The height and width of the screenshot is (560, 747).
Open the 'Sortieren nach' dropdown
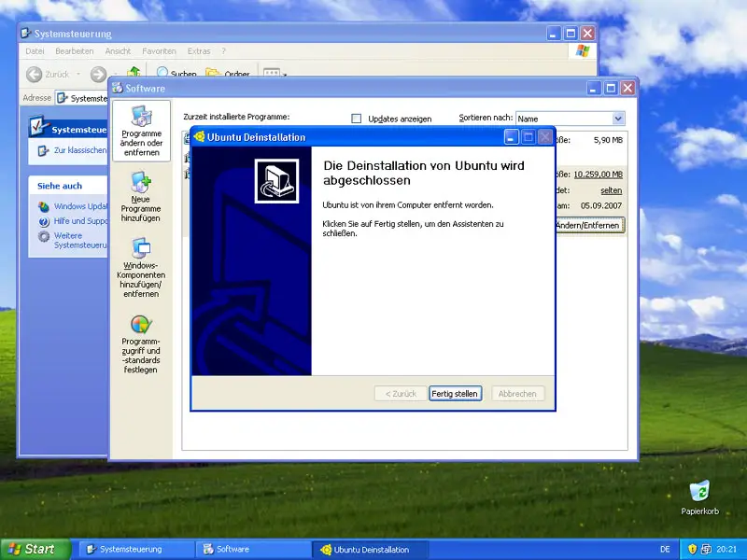click(618, 119)
